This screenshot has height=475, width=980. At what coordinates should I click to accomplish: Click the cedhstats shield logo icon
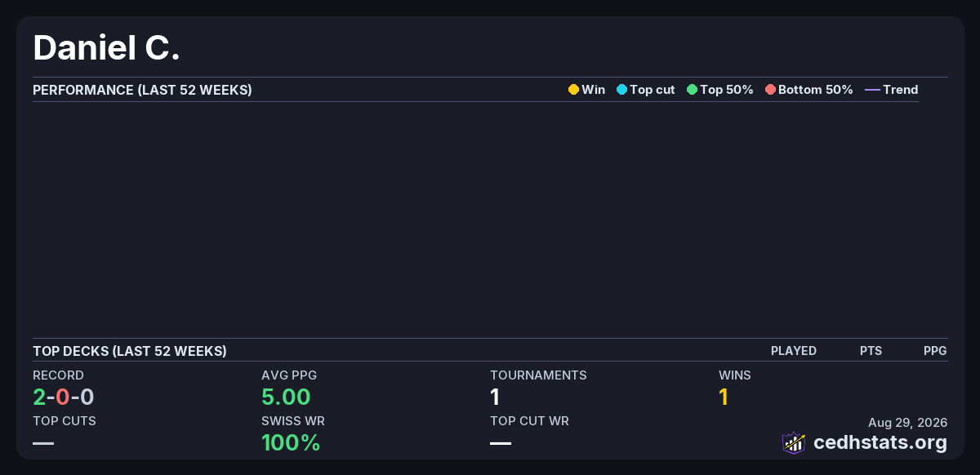click(794, 442)
